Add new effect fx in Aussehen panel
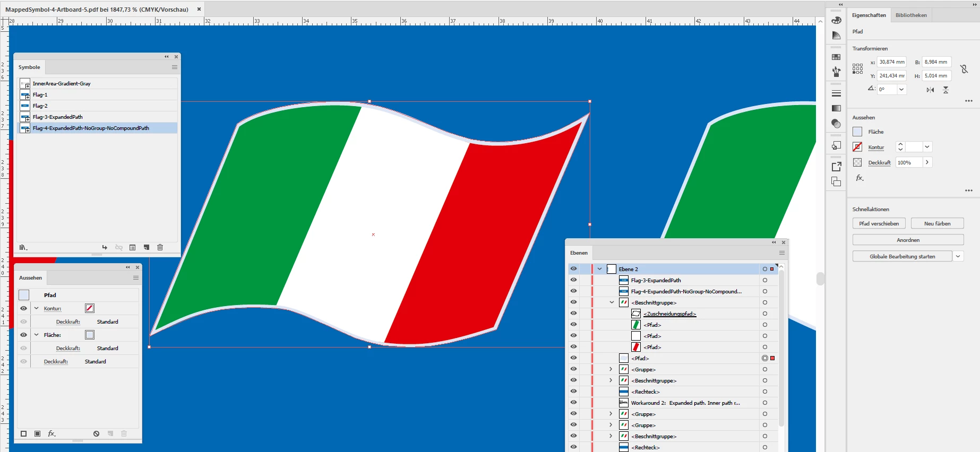This screenshot has height=452, width=980. pos(51,433)
